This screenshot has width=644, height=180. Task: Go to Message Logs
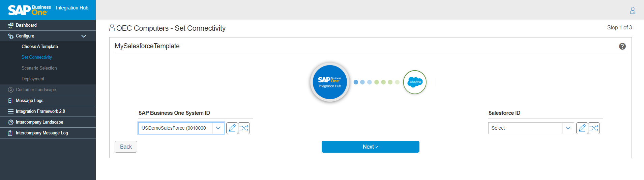(x=30, y=101)
